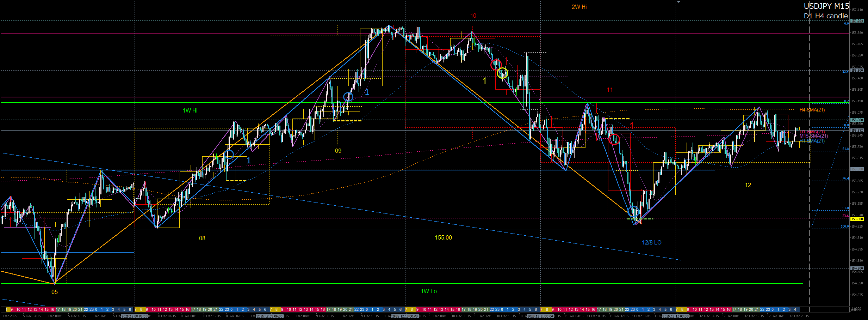The image size is (868, 320).
Task: Select the yellow circle marker on chart
Action: (502, 73)
